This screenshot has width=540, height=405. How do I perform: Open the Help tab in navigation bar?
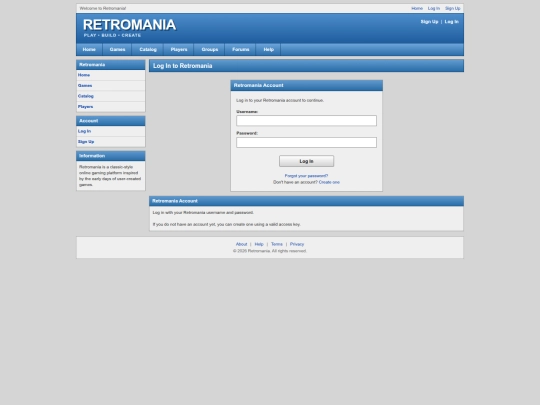[269, 50]
